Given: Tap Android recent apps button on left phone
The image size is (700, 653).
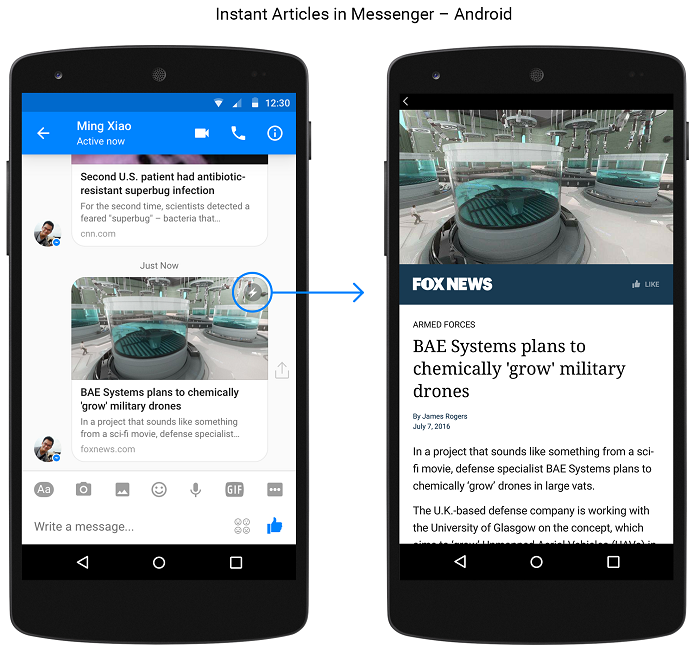Looking at the screenshot, I should [236, 562].
